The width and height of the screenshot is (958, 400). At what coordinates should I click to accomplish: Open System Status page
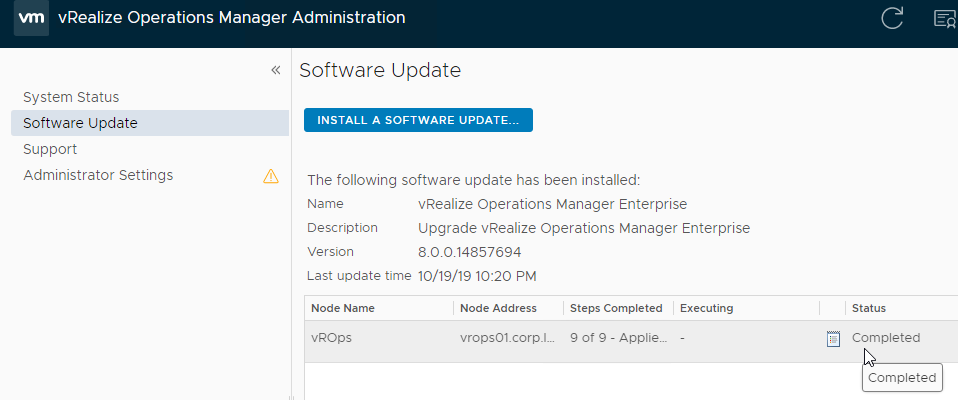click(x=71, y=97)
